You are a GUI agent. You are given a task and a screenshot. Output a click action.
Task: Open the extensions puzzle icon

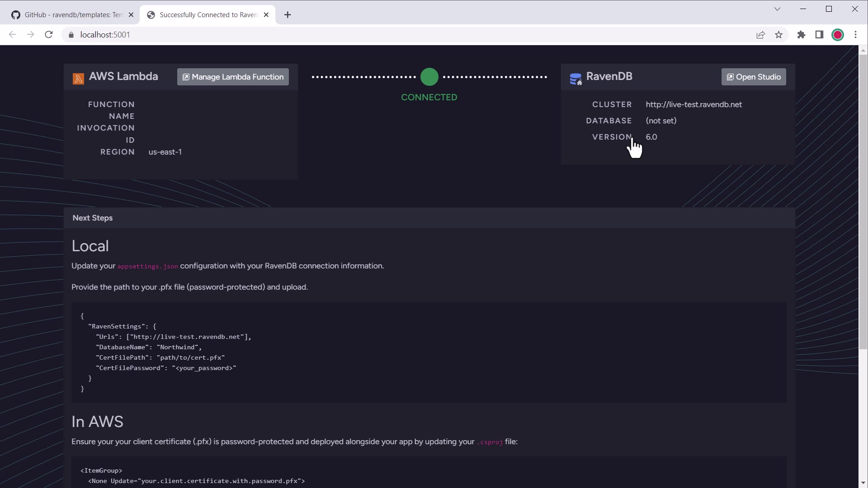(x=801, y=35)
